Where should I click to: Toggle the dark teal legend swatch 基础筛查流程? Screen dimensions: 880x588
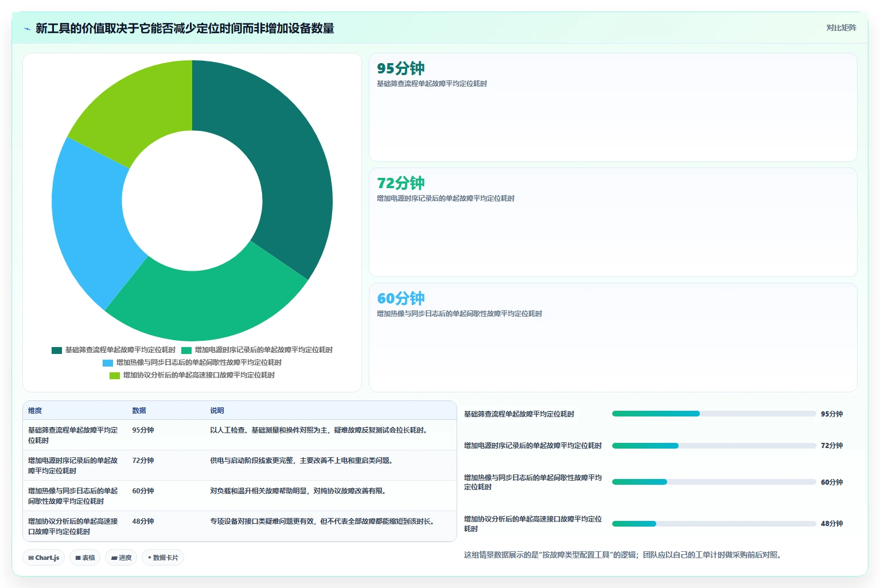coord(57,350)
